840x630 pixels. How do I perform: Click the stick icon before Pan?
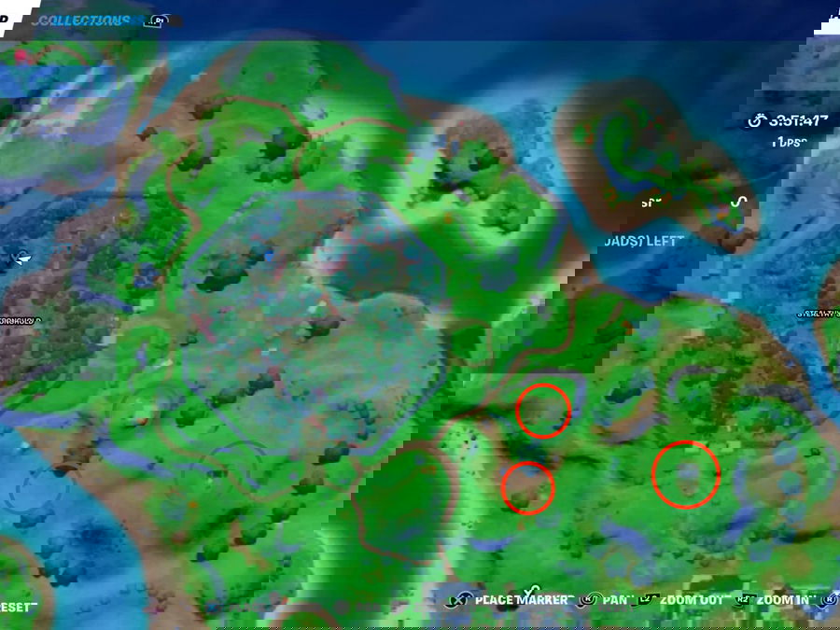(589, 599)
